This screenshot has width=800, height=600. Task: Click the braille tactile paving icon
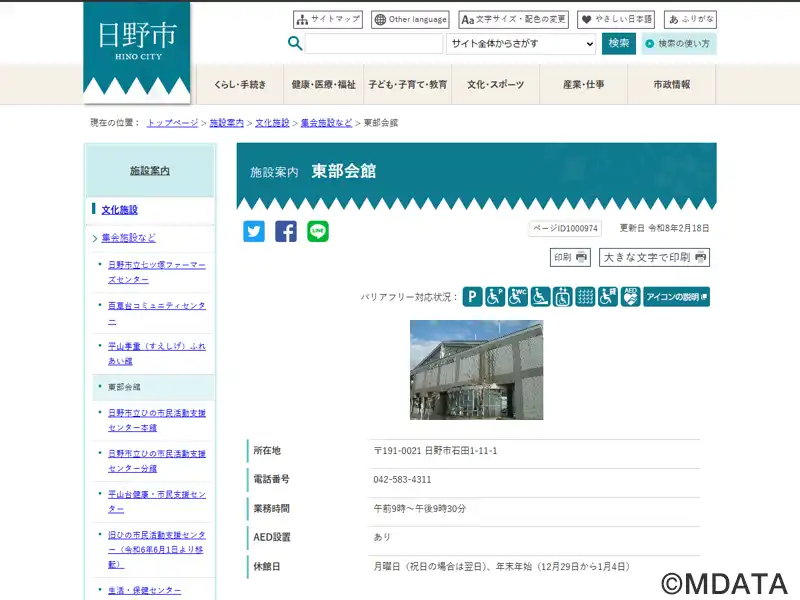tap(586, 297)
